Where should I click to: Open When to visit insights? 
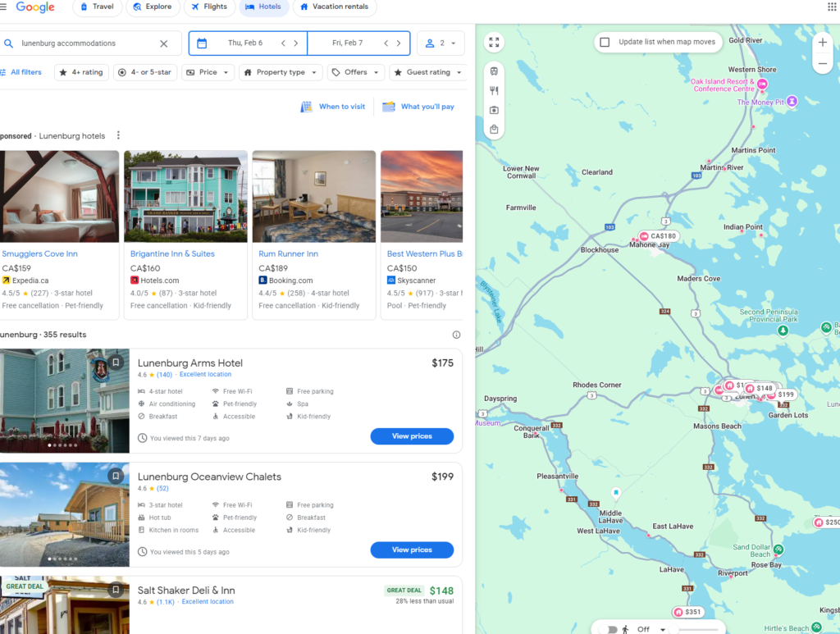coord(333,107)
